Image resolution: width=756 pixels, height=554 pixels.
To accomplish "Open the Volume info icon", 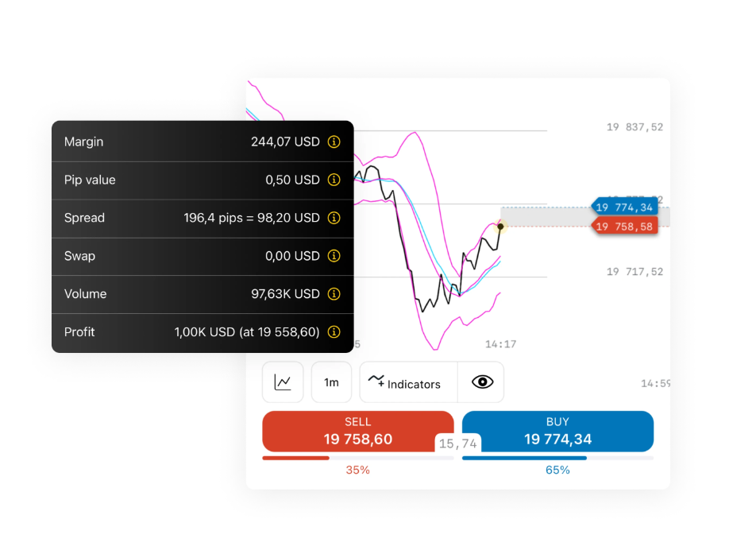I will 334,294.
